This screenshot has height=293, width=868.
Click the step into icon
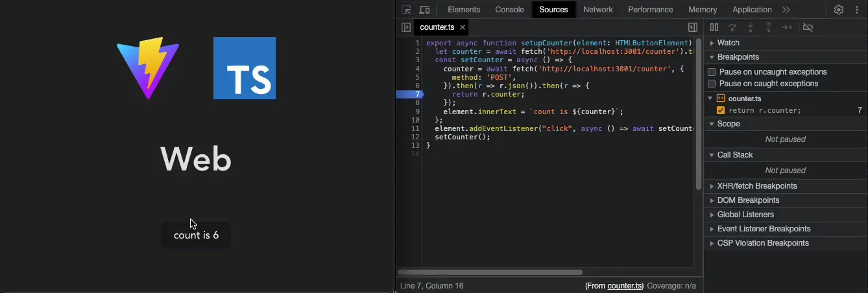(751, 27)
